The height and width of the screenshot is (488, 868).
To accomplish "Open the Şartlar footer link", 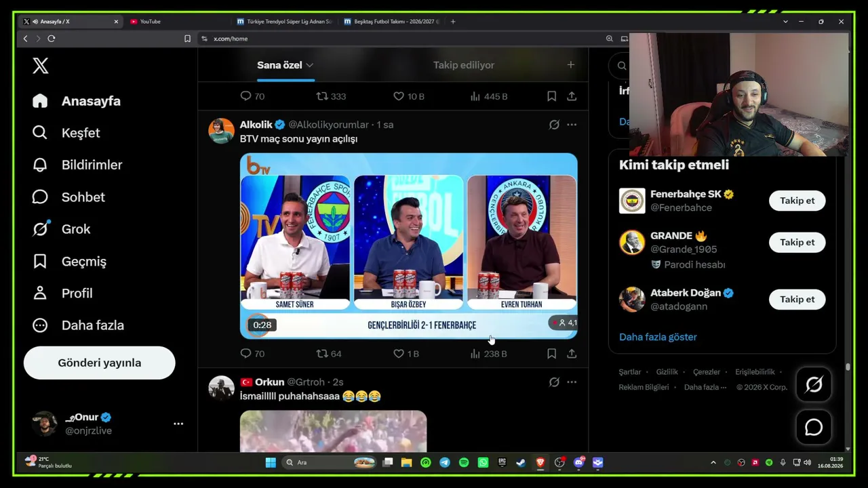I will click(629, 372).
